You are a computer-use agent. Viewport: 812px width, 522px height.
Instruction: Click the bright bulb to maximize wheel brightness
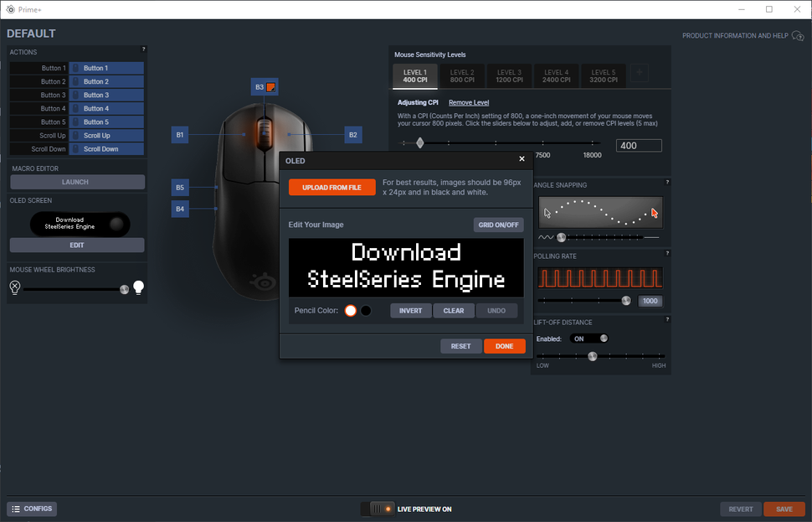click(138, 286)
